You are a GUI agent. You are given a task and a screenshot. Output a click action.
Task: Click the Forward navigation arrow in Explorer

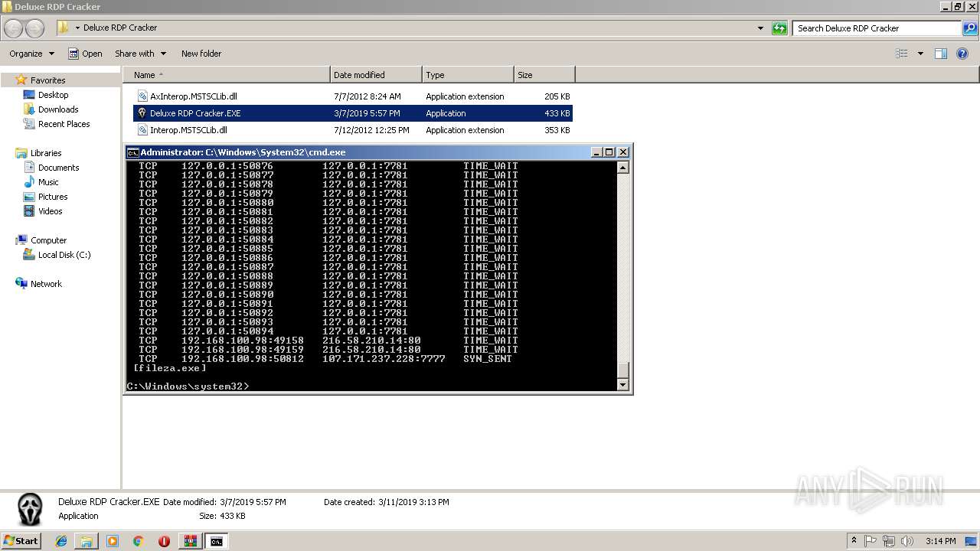(x=34, y=28)
